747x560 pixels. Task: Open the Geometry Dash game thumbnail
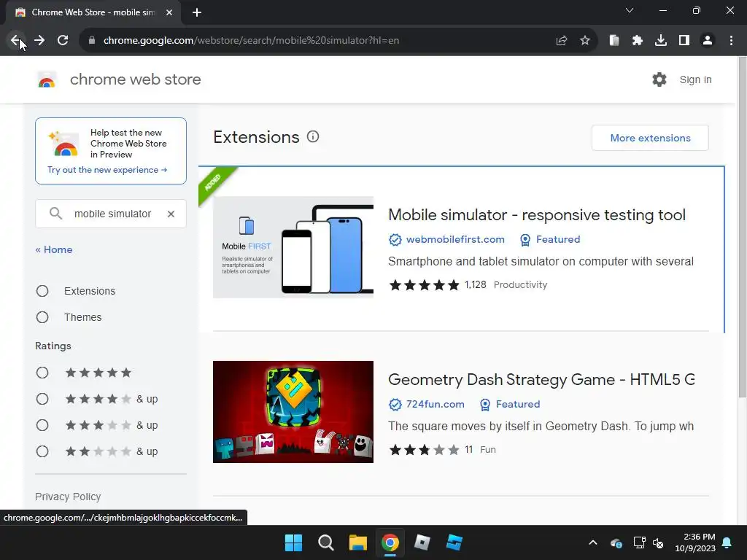tap(293, 412)
